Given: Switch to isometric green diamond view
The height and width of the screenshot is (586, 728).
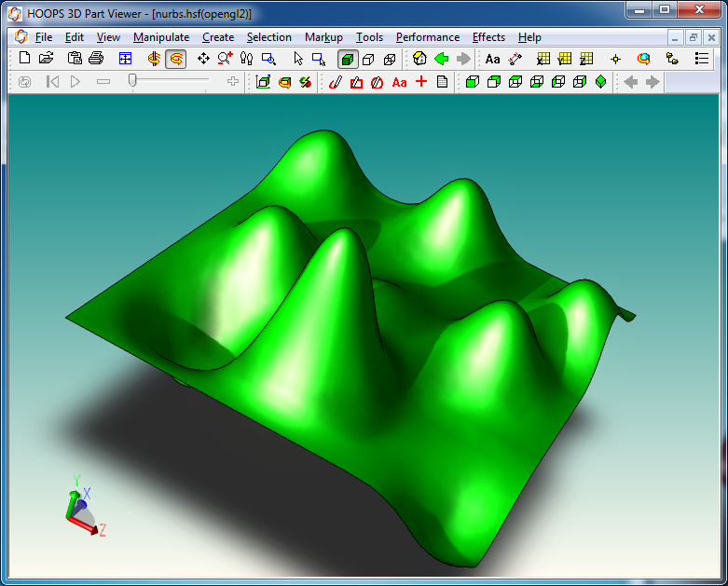Looking at the screenshot, I should (x=601, y=82).
